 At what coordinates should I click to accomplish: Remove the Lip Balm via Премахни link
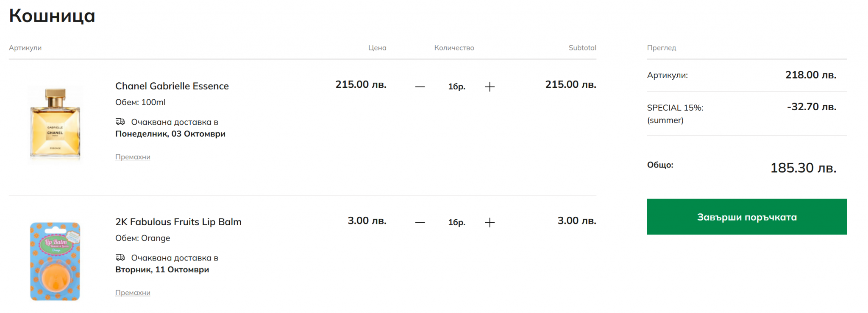(133, 293)
